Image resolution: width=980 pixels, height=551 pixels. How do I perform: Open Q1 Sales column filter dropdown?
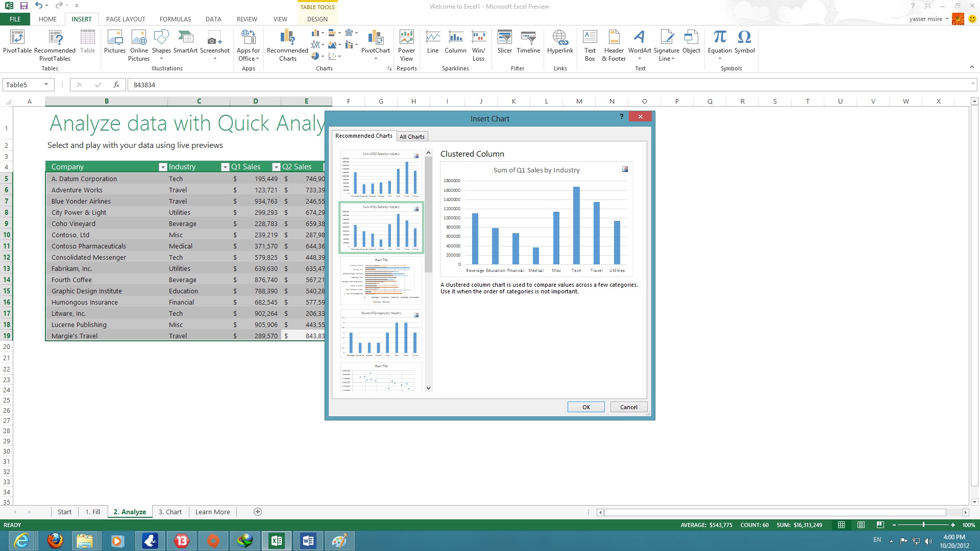click(276, 167)
